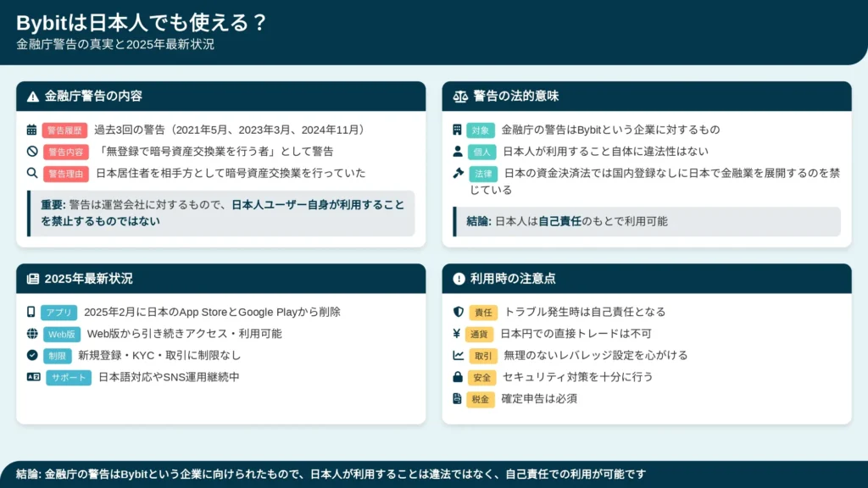Screen dimensions: 868x488
Task: Click the chart line icon beside 取引
Action: [459, 355]
